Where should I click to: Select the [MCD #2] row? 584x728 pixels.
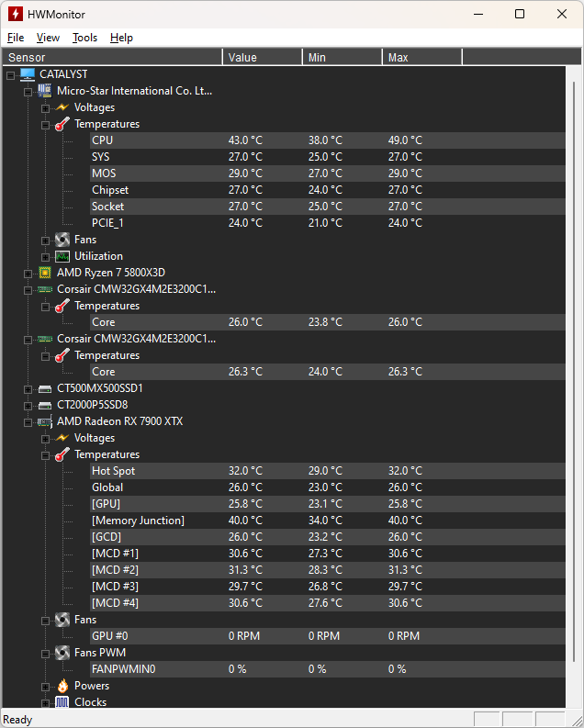(x=328, y=570)
